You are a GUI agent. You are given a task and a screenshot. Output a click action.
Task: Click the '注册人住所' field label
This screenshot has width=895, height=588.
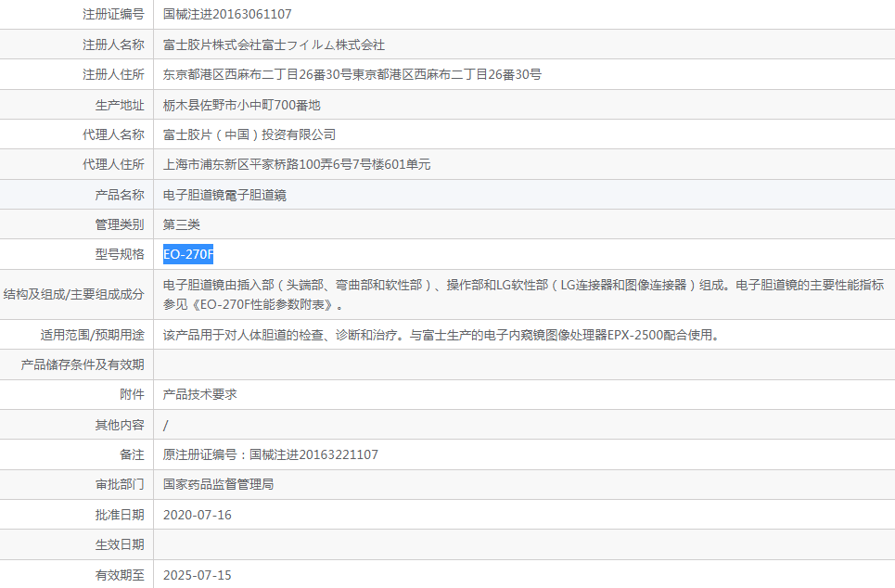pyautogui.click(x=113, y=74)
